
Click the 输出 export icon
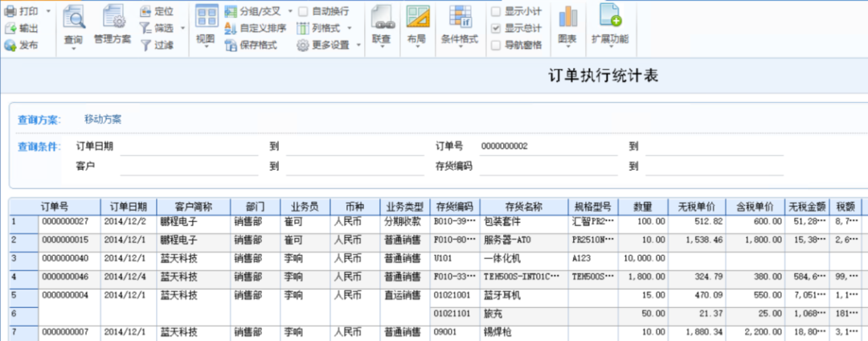tap(10, 28)
